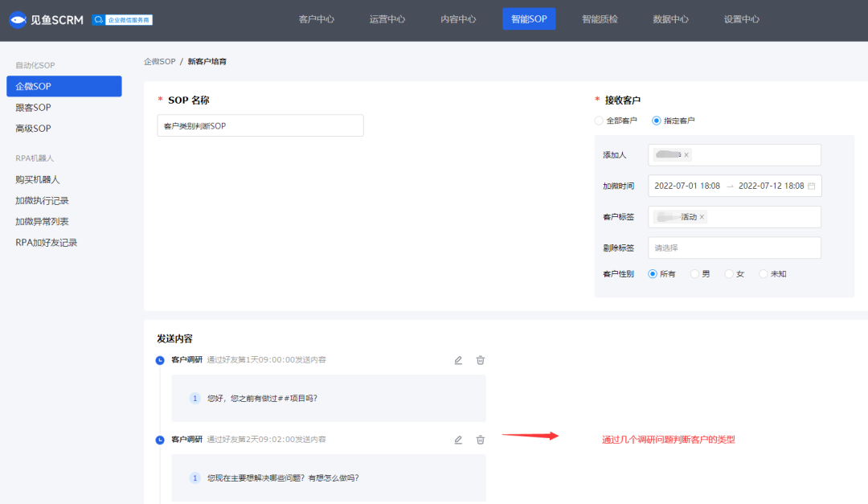The width and height of the screenshot is (868, 504).
Task: Switch to the 运营中心 menu
Action: click(387, 19)
